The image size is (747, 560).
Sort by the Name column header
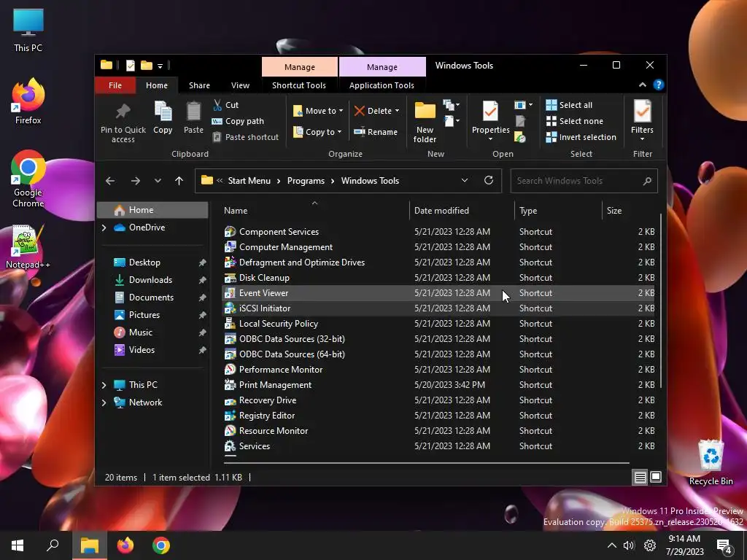click(x=315, y=211)
